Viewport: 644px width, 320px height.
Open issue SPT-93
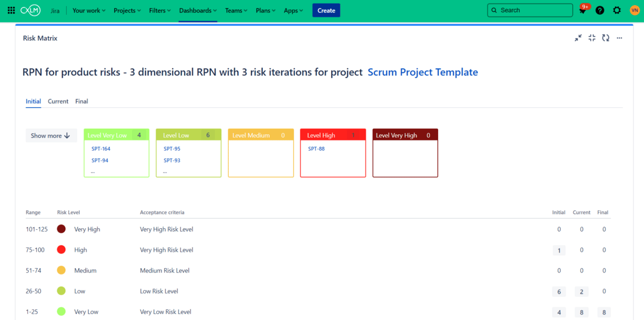[172, 160]
